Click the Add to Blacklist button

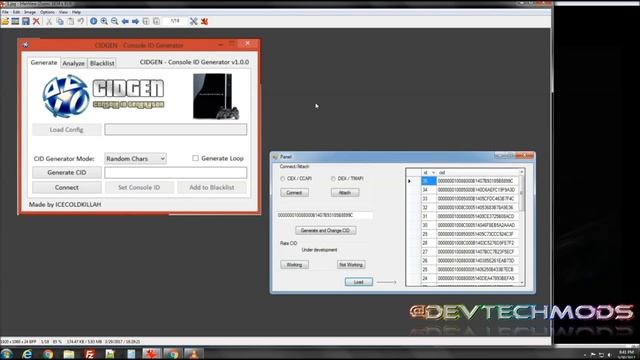(x=212, y=187)
